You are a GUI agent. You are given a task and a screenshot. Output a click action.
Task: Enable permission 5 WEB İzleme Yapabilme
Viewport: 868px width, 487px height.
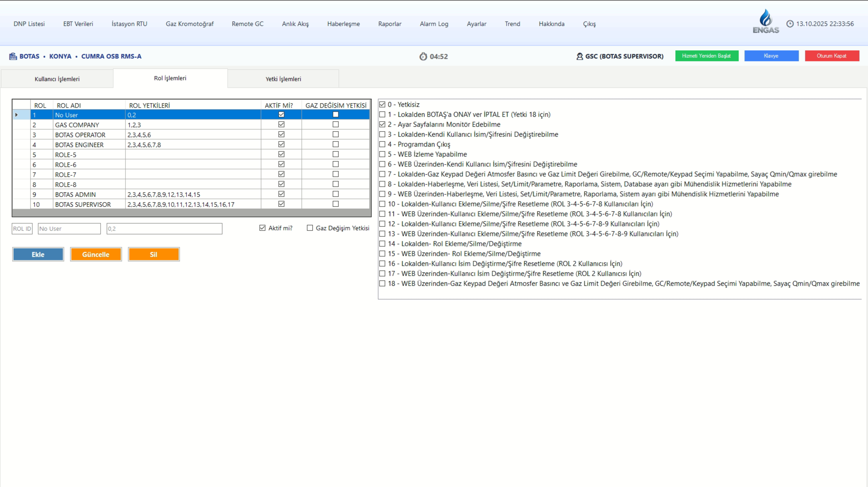pyautogui.click(x=382, y=154)
